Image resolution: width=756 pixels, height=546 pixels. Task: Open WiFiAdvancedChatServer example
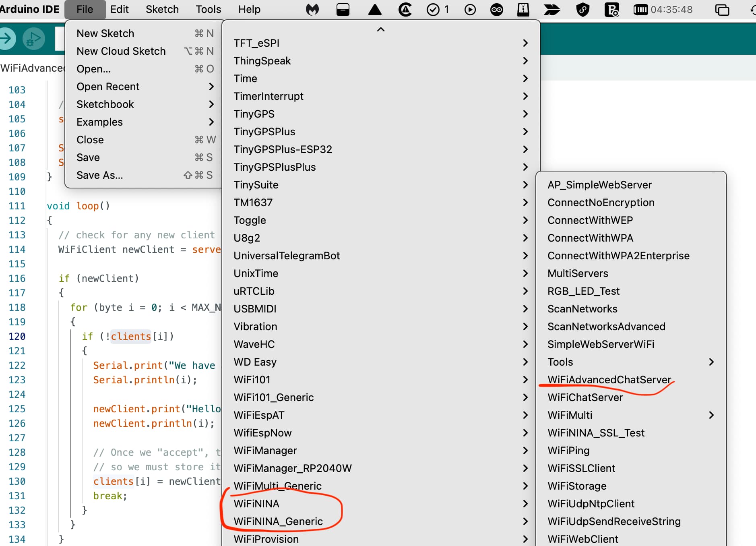631,380
